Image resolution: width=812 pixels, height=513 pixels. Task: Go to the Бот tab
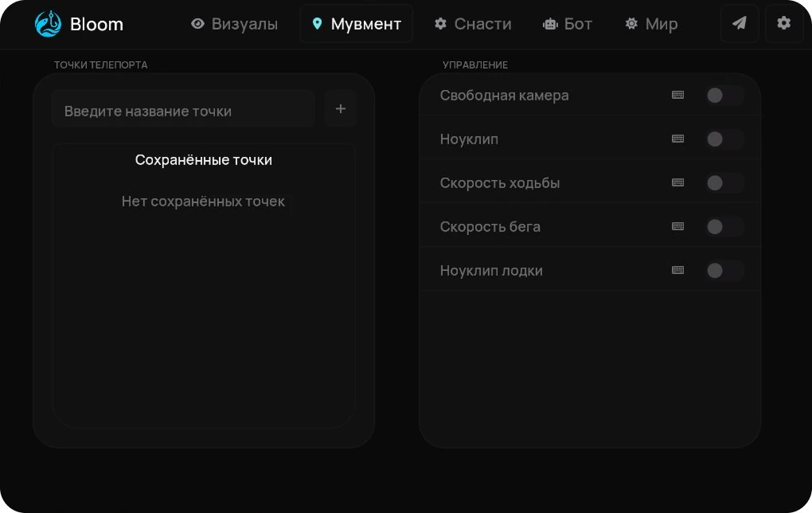coord(567,24)
